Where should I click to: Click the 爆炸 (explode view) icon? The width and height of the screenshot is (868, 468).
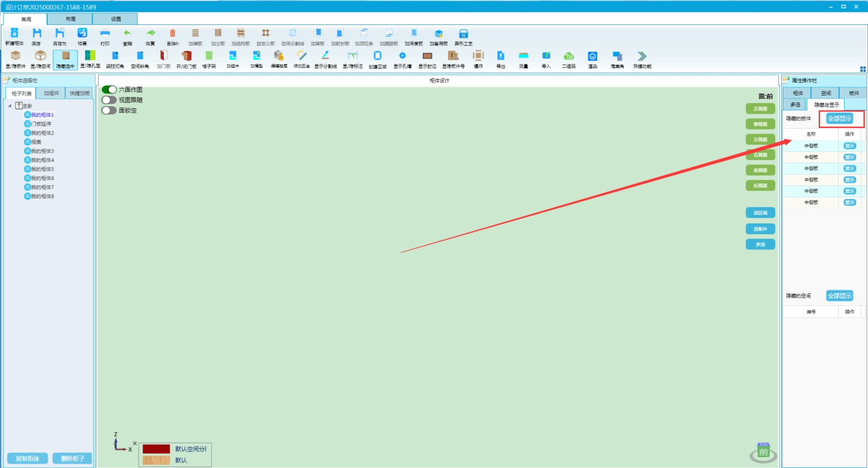478,56
